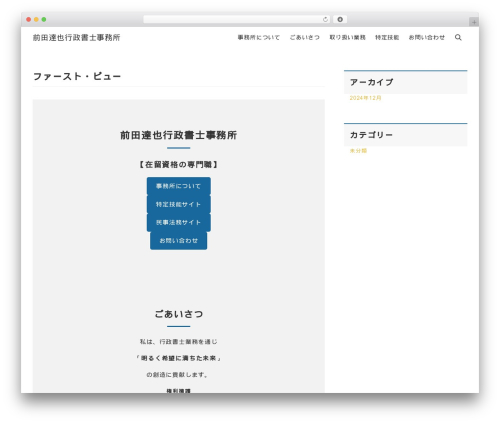Image resolution: width=500 pixels, height=423 pixels.
Task: Open a new tab with plus button
Action: click(474, 22)
